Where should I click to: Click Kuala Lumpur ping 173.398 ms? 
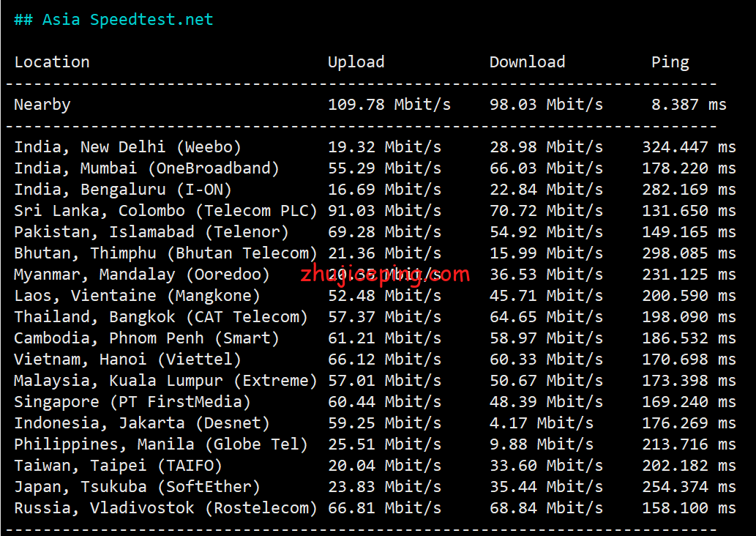(x=689, y=381)
